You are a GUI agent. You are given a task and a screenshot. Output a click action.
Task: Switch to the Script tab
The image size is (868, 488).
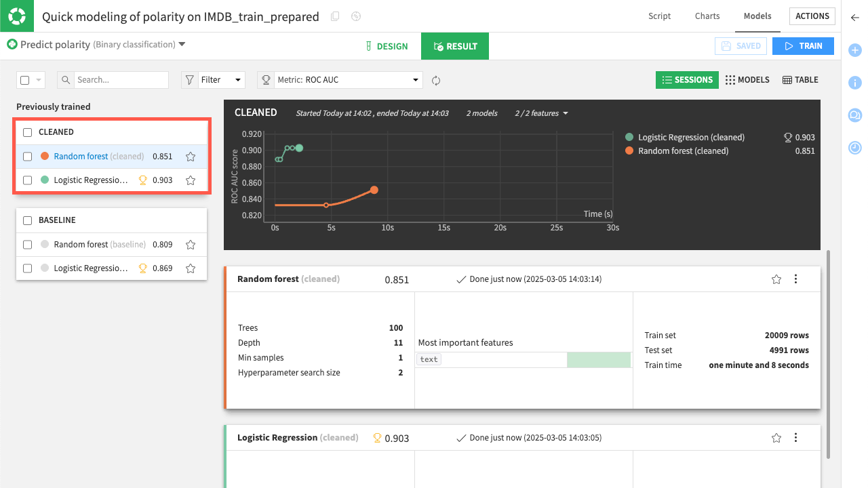pyautogui.click(x=659, y=16)
